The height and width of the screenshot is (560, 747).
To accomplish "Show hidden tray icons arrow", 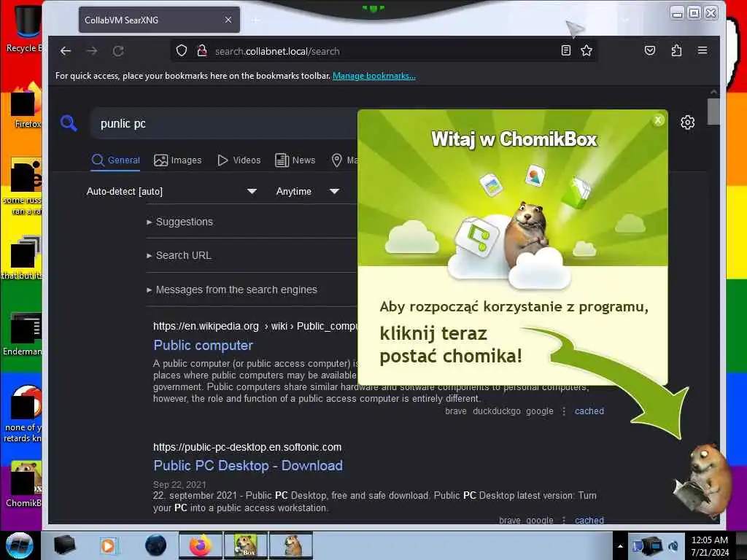I will [620, 546].
